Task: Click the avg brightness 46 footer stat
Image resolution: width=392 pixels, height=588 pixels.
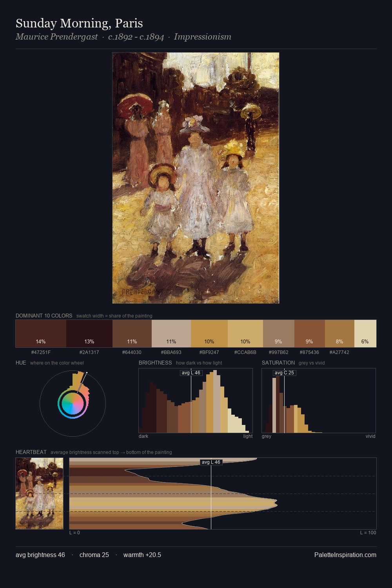Action: point(40,555)
